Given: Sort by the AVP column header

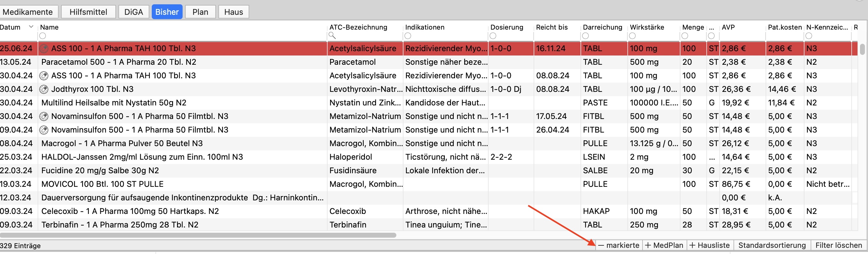Looking at the screenshot, I should tap(728, 27).
